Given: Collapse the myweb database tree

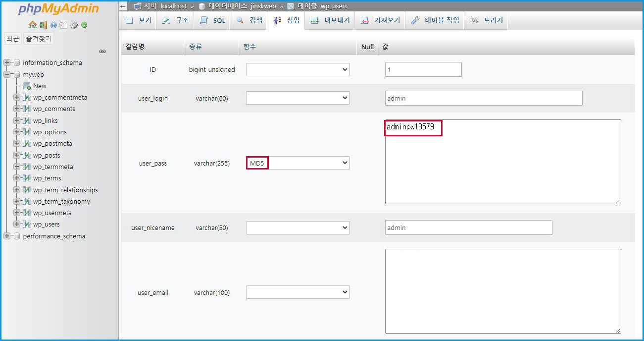Looking at the screenshot, I should pyautogui.click(x=7, y=74).
